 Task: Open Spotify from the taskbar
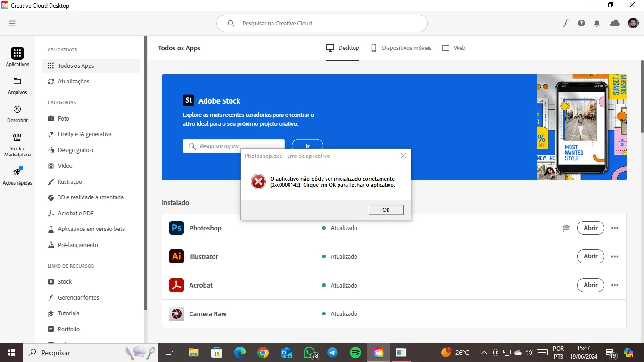[x=355, y=353]
